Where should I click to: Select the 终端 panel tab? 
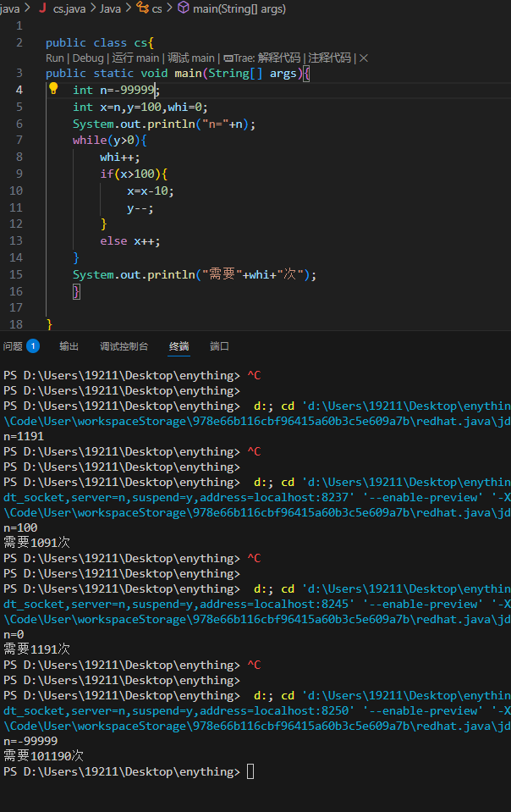click(x=179, y=346)
